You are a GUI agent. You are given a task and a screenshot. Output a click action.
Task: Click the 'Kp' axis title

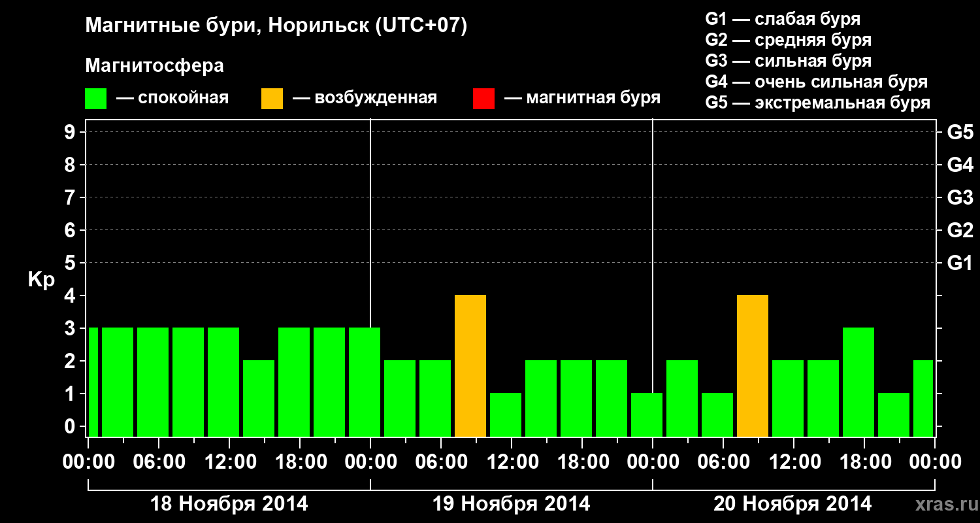41,280
